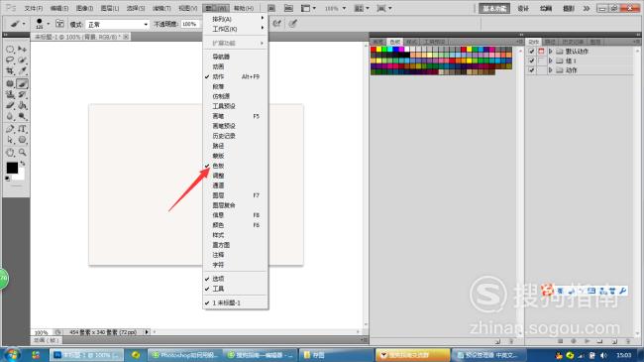Viewport: 644px width, 362px height.
Task: Toggle the 默认动作 action set checkbox
Action: tap(531, 51)
